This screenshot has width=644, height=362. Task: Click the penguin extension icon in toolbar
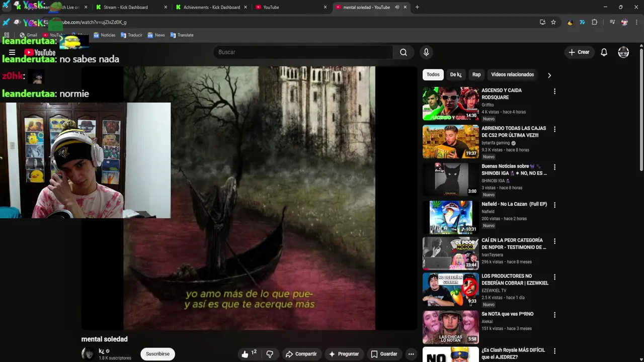tap(570, 22)
